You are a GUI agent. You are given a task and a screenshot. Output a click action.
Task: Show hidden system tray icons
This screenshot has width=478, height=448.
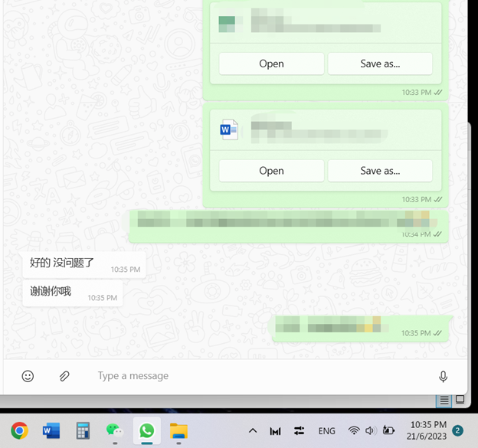tap(253, 431)
